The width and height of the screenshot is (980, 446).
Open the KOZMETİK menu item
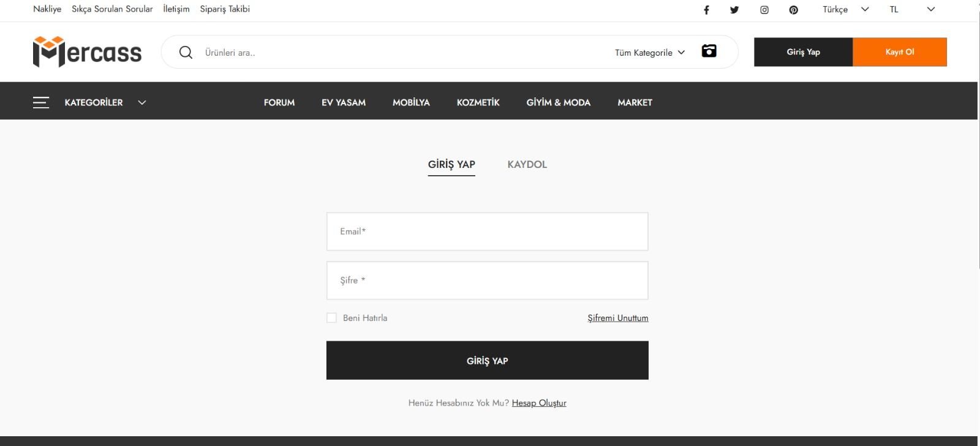pyautogui.click(x=478, y=102)
